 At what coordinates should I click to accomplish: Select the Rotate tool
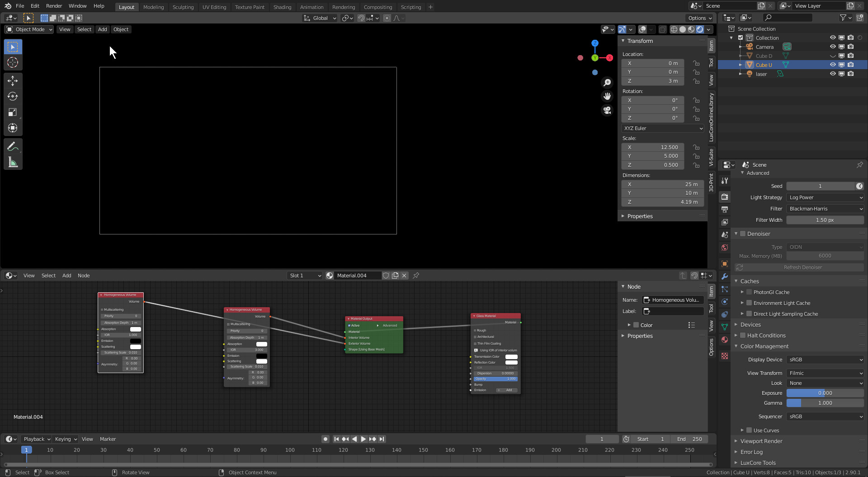[x=13, y=97]
